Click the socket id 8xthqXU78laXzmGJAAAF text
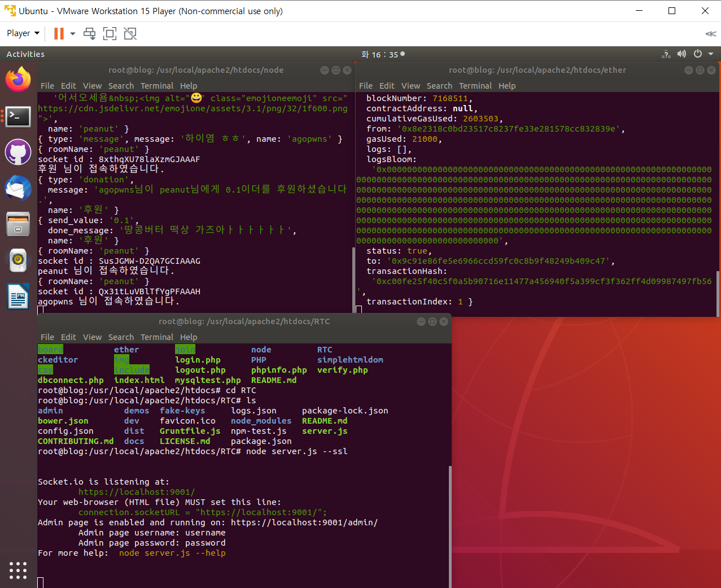Screen dimensions: 721x588 tap(149, 159)
